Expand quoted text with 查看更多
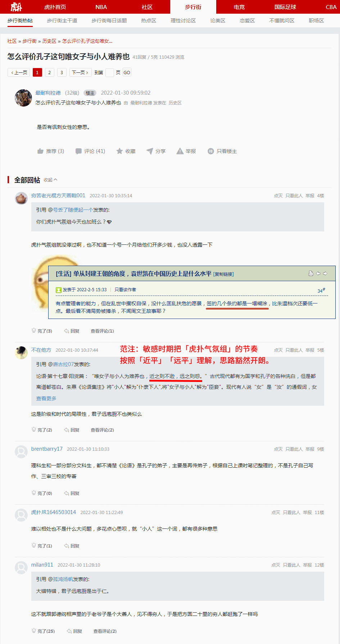Screen dimensions: 340x644 click(46, 398)
